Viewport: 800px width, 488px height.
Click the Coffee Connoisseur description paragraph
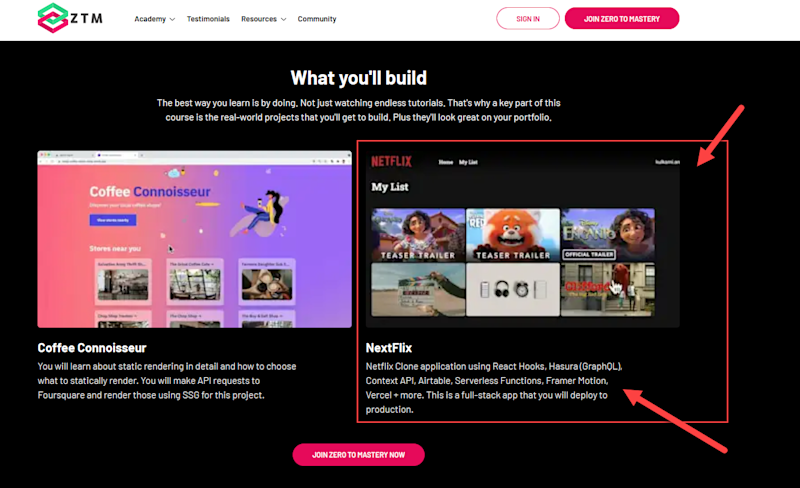click(x=167, y=381)
